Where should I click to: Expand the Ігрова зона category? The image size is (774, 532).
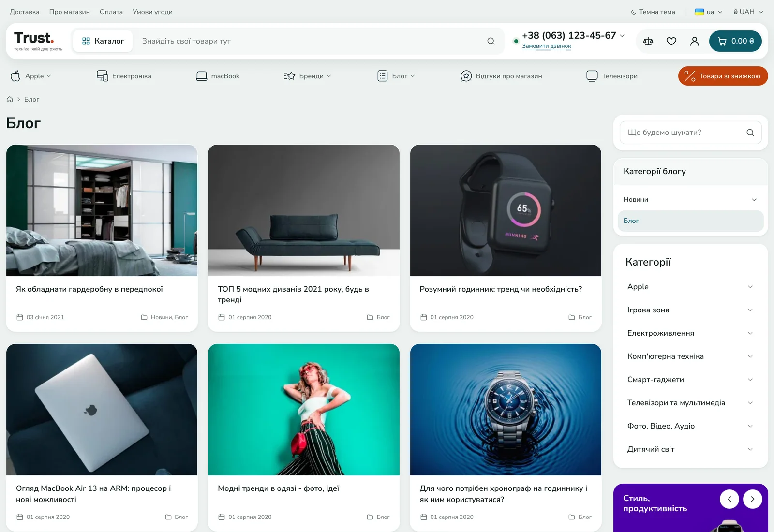(x=750, y=310)
